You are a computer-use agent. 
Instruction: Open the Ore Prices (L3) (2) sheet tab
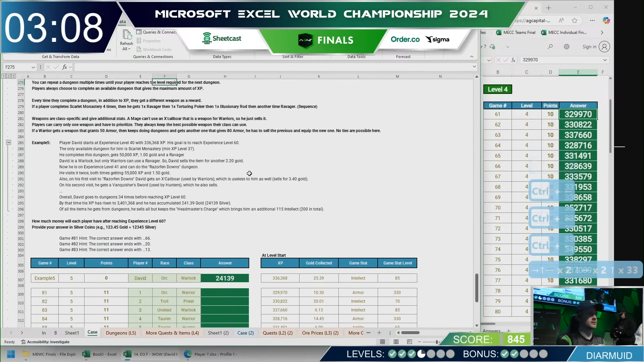tap(320, 333)
